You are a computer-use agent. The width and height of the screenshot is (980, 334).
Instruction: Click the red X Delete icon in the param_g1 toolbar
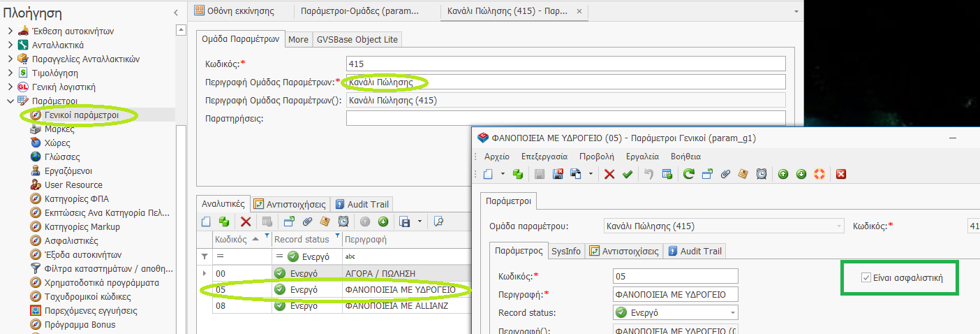coord(609,174)
